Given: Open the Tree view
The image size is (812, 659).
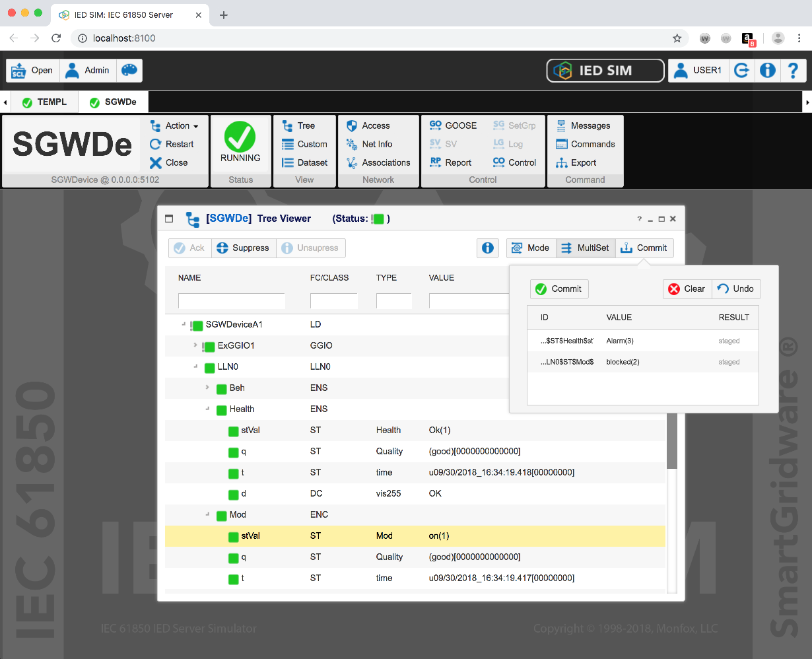Looking at the screenshot, I should 298,125.
